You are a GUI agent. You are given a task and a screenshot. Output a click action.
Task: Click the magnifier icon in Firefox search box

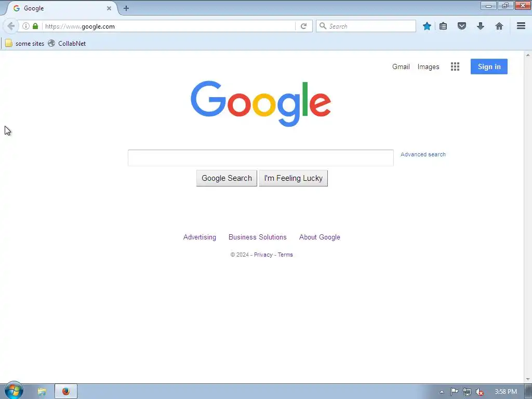(x=323, y=26)
